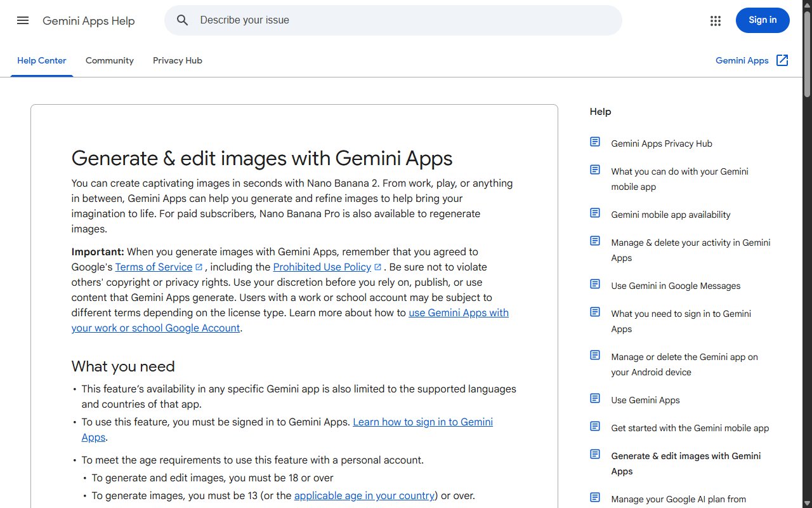The height and width of the screenshot is (508, 812).
Task: Select the Help Center tab
Action: (x=42, y=60)
